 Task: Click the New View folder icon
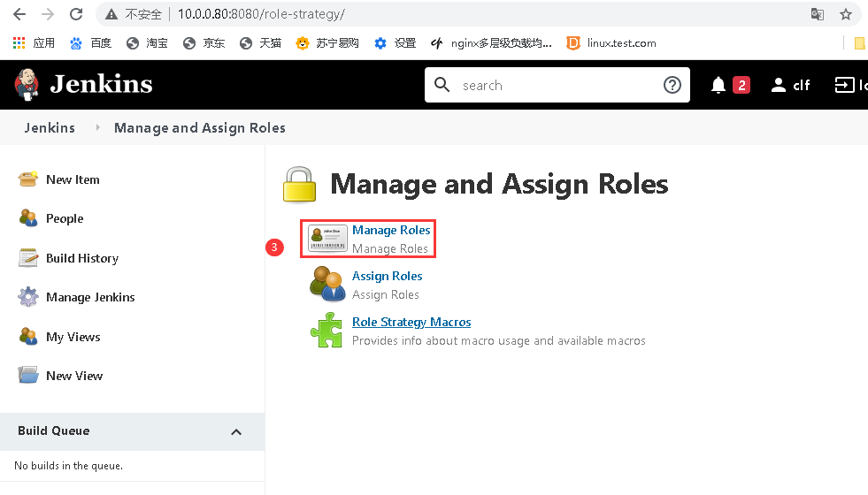click(27, 376)
